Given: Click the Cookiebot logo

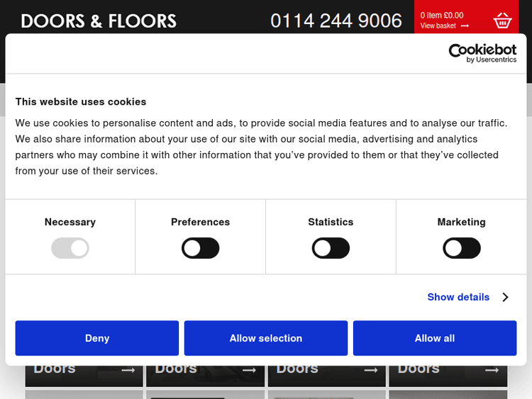Looking at the screenshot, I should pyautogui.click(x=482, y=53).
